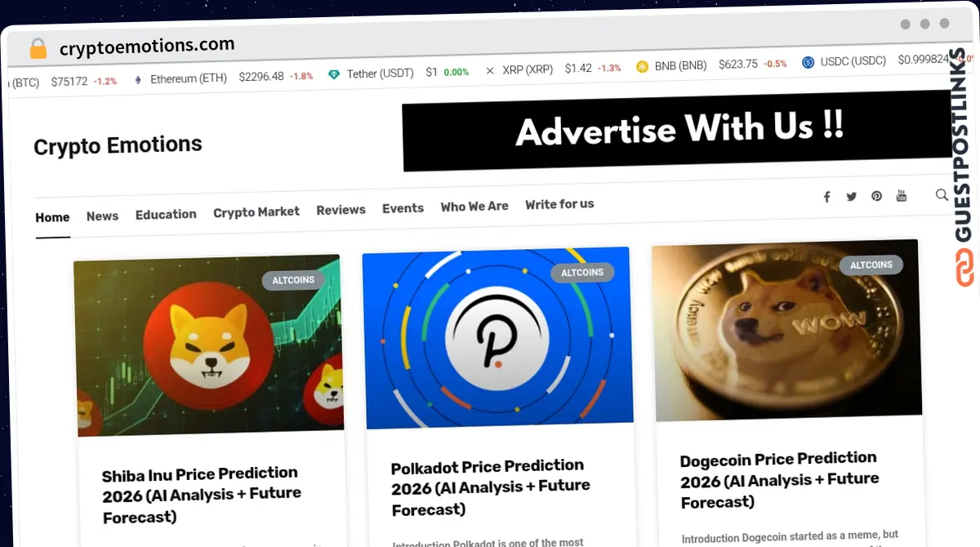Open the News menu item

point(102,216)
